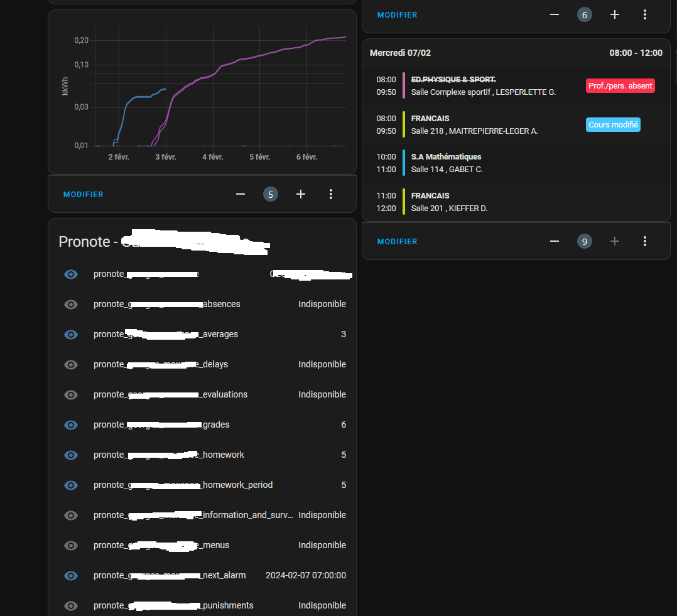
Task: Click the Prof./pers. absent status label
Action: coord(620,86)
